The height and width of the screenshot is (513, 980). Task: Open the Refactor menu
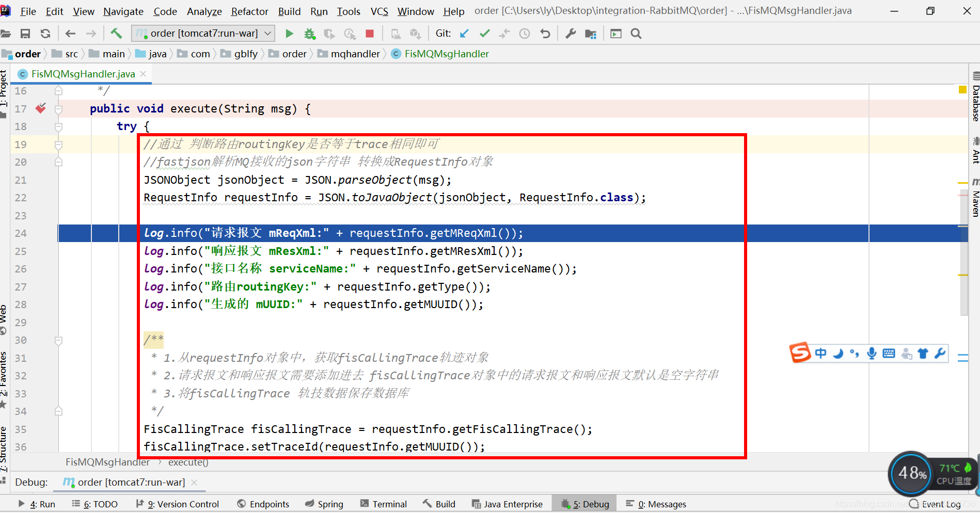click(249, 11)
